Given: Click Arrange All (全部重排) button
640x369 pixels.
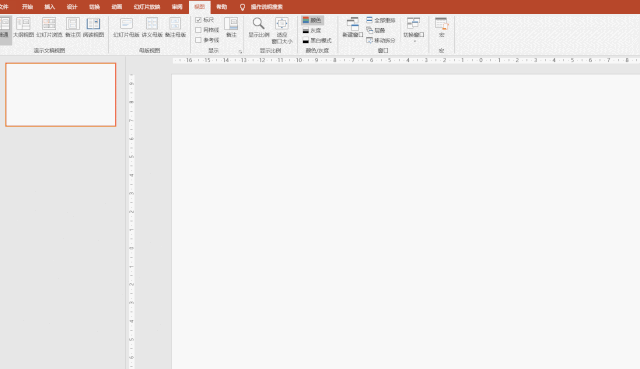Looking at the screenshot, I should [381, 20].
